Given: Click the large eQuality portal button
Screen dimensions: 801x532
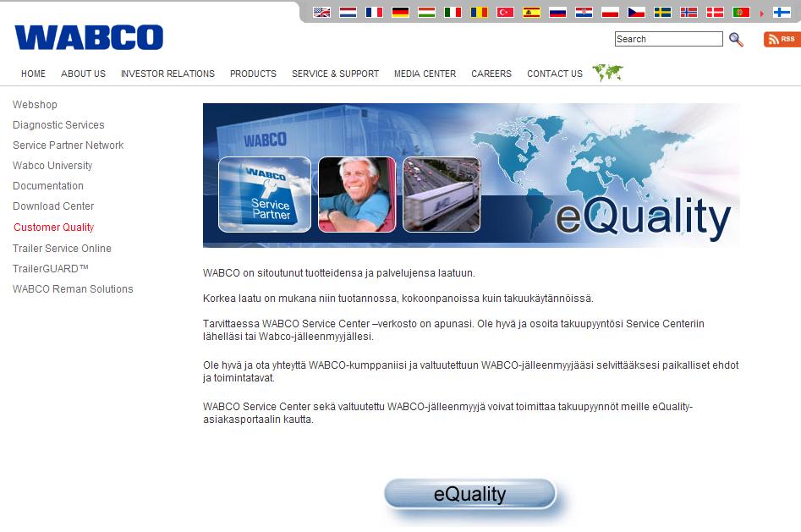Looking at the screenshot, I should (469, 494).
